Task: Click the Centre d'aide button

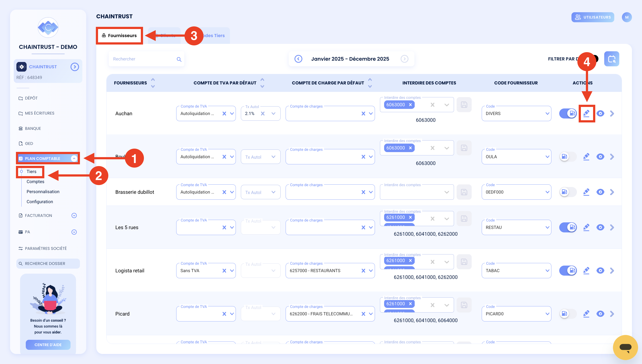Action: pos(48,345)
